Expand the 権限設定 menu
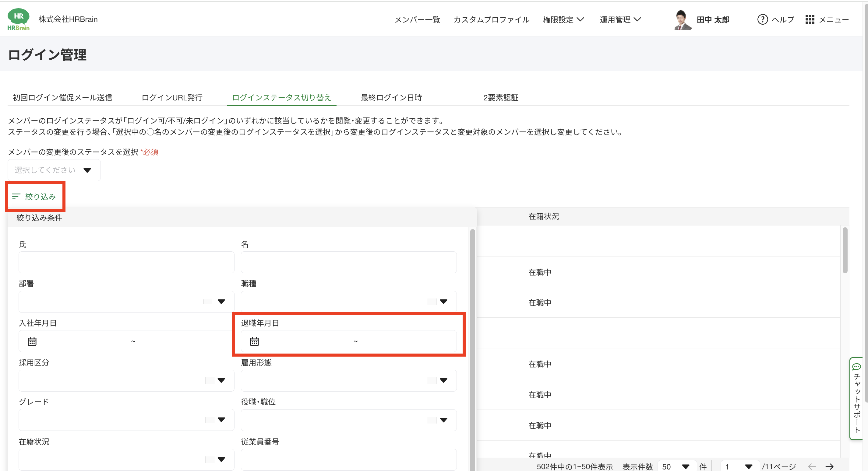This screenshot has width=868, height=471. point(563,19)
